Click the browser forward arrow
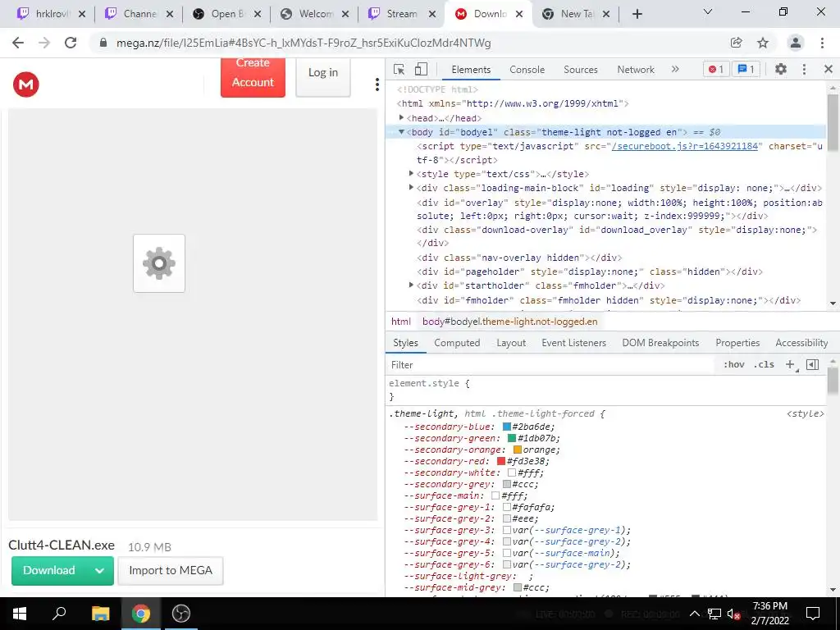The image size is (840, 630). (44, 43)
